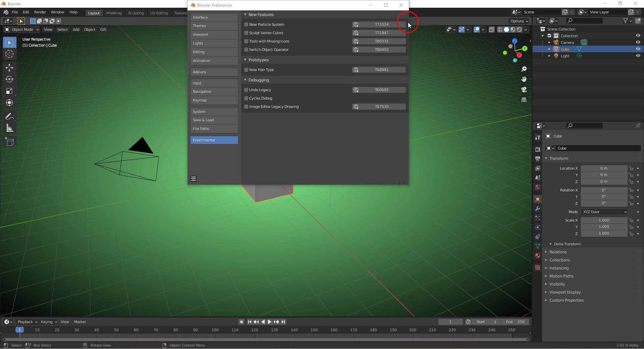Click the Location X value field
This screenshot has height=349, width=644.
tap(604, 168)
